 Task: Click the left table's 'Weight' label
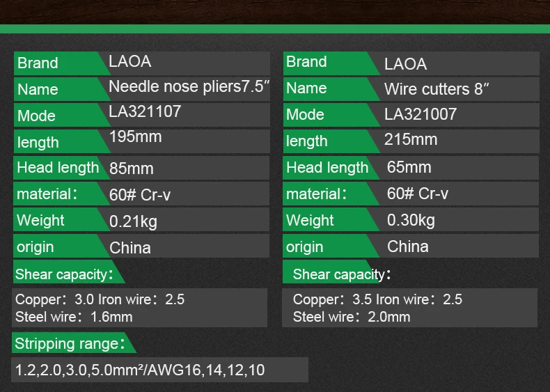tap(40, 221)
